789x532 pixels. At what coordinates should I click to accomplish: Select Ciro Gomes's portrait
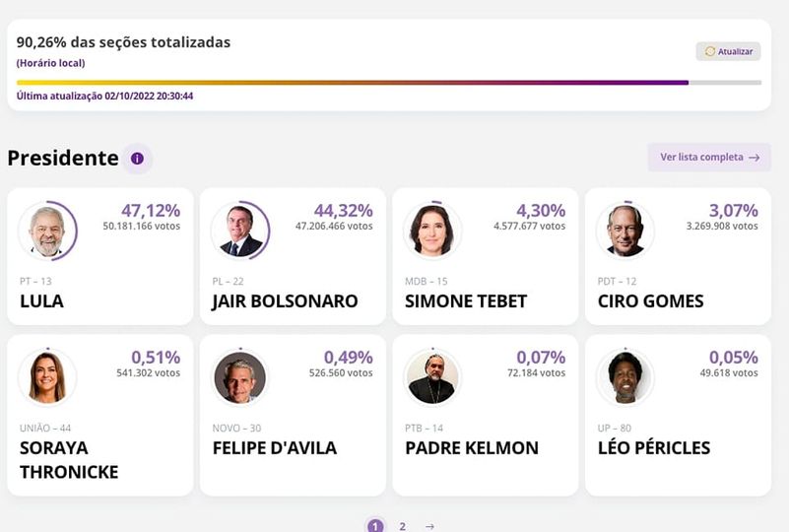coord(625,232)
